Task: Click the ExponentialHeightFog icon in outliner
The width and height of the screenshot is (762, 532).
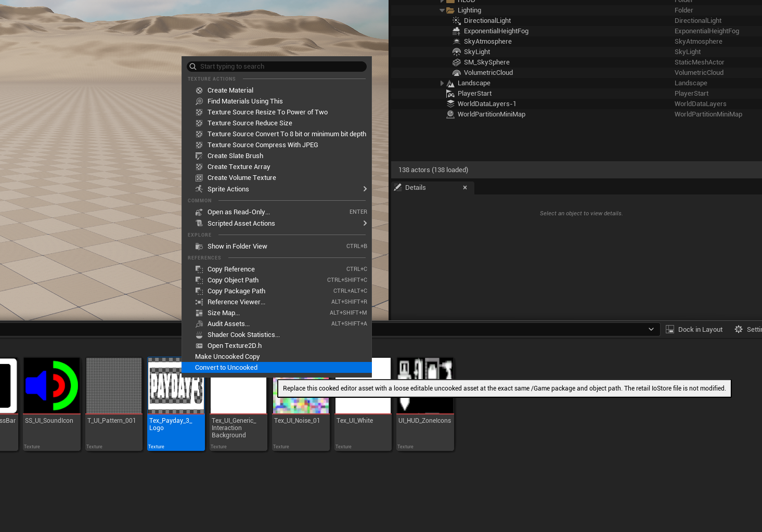Action: pyautogui.click(x=456, y=31)
